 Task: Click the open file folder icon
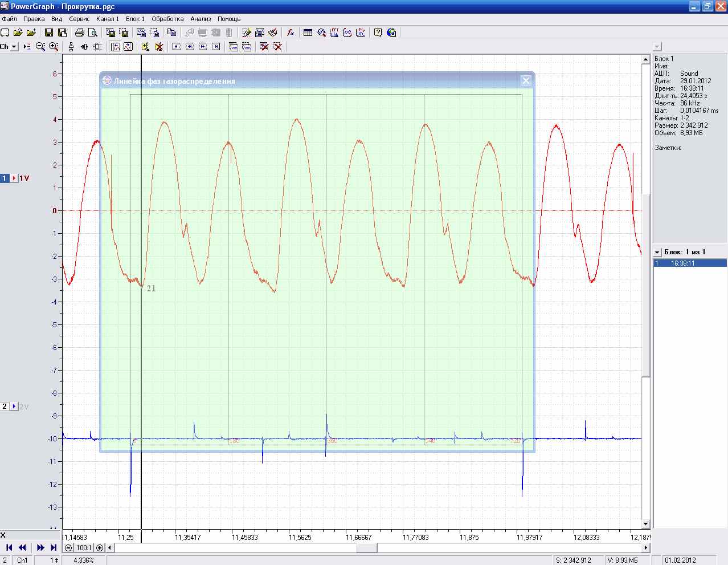pyautogui.click(x=18, y=32)
